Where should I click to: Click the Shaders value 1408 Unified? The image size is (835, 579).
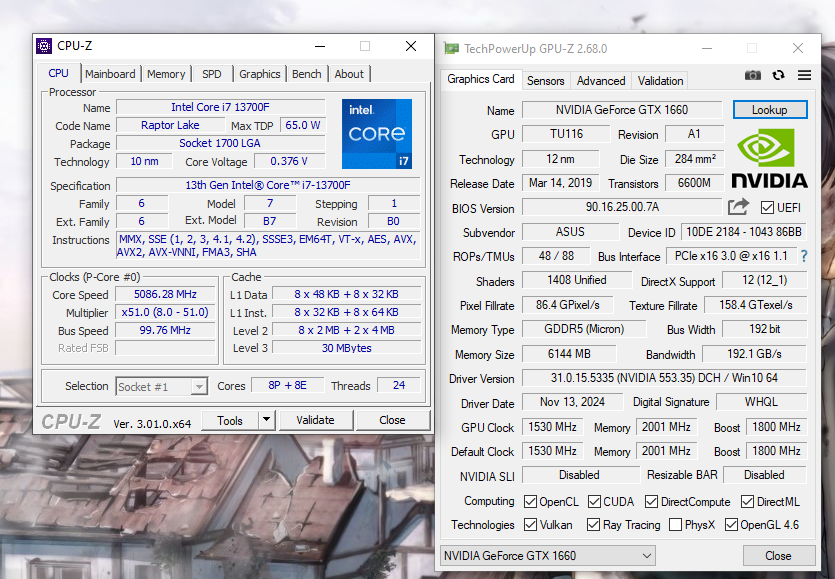pos(577,280)
